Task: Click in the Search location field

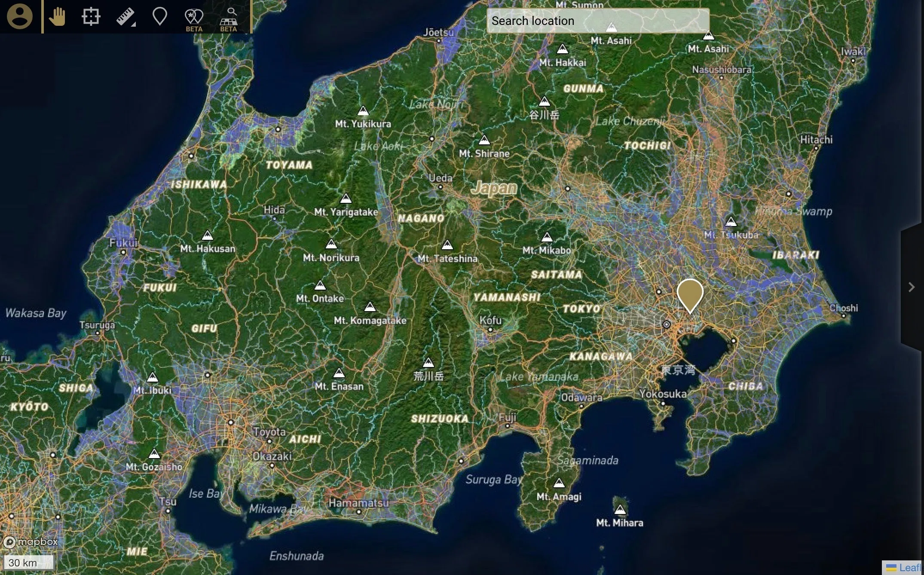Action: [x=598, y=21]
